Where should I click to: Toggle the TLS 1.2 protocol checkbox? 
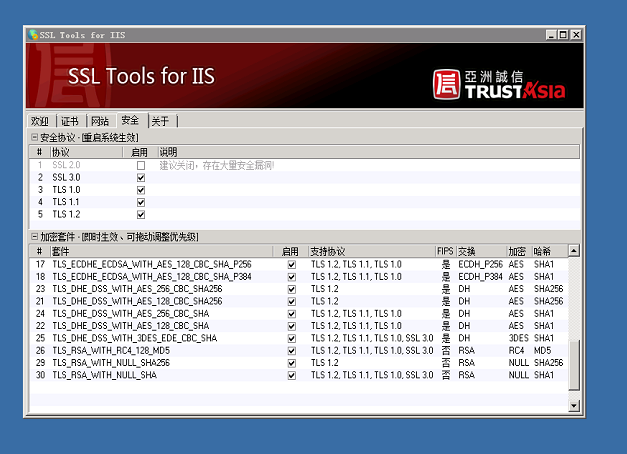(141, 215)
